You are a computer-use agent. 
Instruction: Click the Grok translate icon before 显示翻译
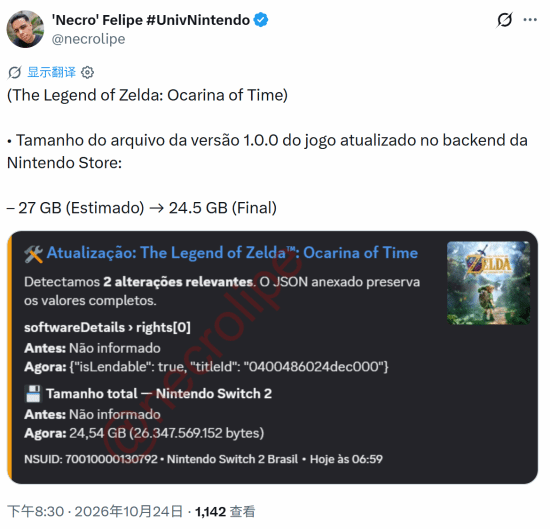click(x=15, y=73)
